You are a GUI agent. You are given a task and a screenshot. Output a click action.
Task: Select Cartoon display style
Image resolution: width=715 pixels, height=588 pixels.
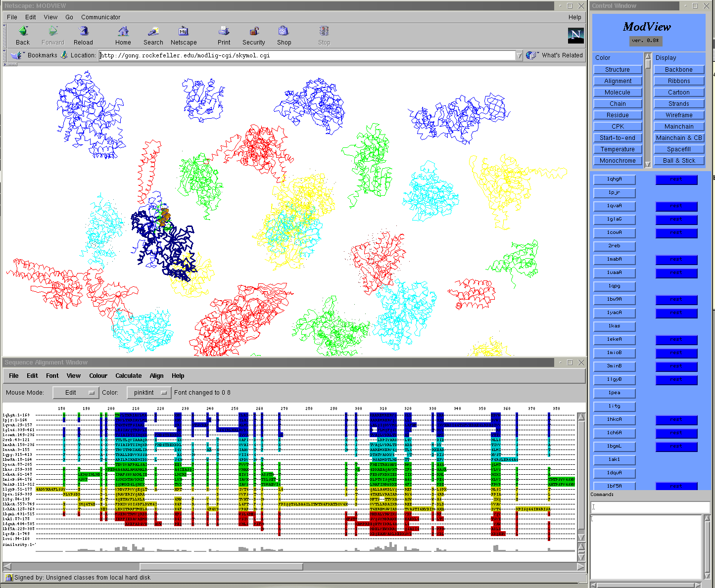678,92
